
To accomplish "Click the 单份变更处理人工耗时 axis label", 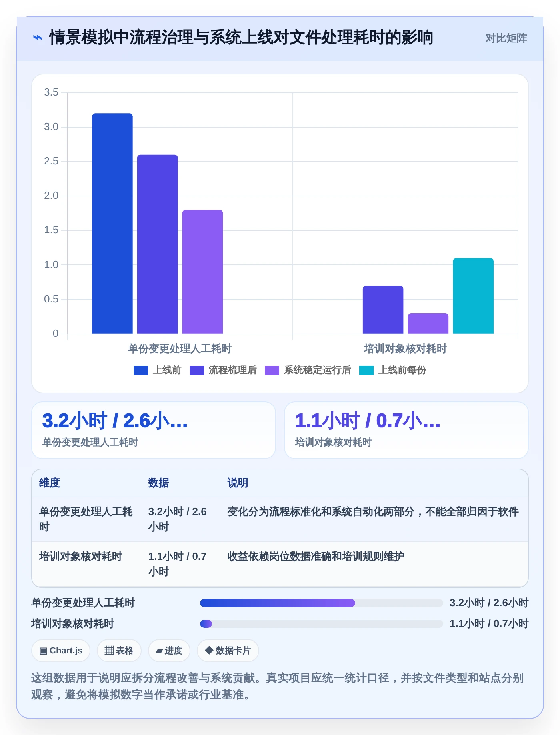I will [180, 349].
